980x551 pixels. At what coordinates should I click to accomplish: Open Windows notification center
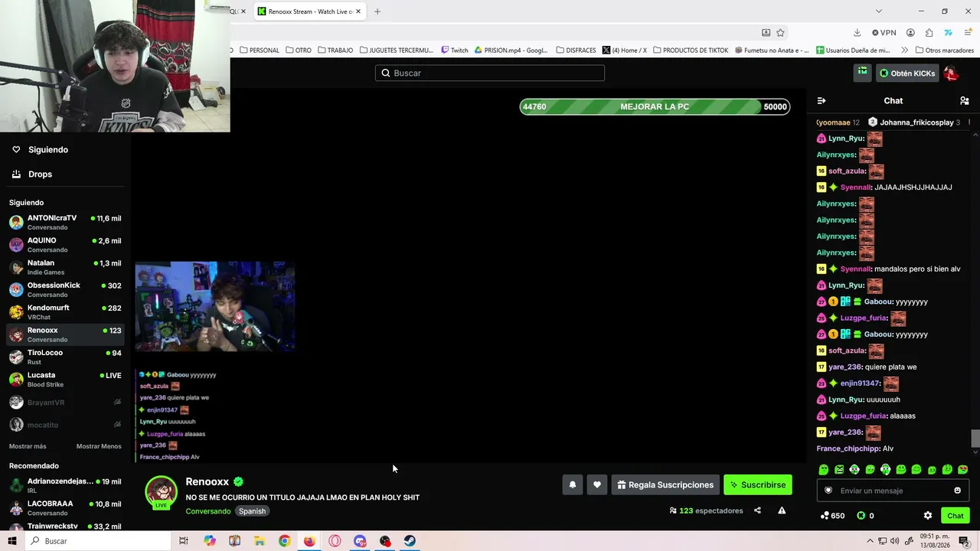965,541
